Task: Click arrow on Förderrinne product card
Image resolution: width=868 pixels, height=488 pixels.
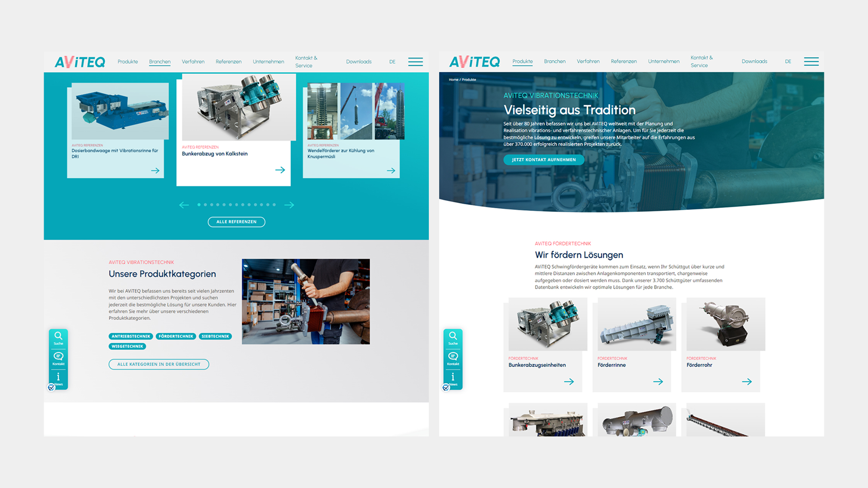Action: (658, 382)
